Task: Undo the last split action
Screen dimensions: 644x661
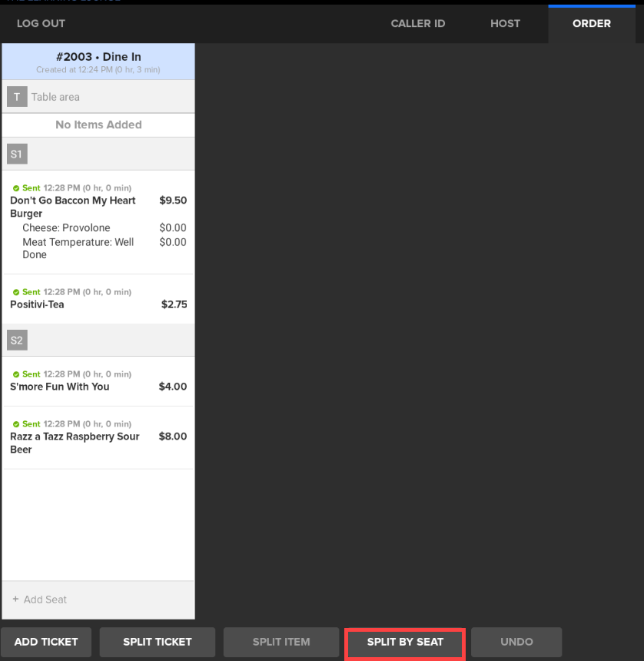Action: click(x=516, y=642)
